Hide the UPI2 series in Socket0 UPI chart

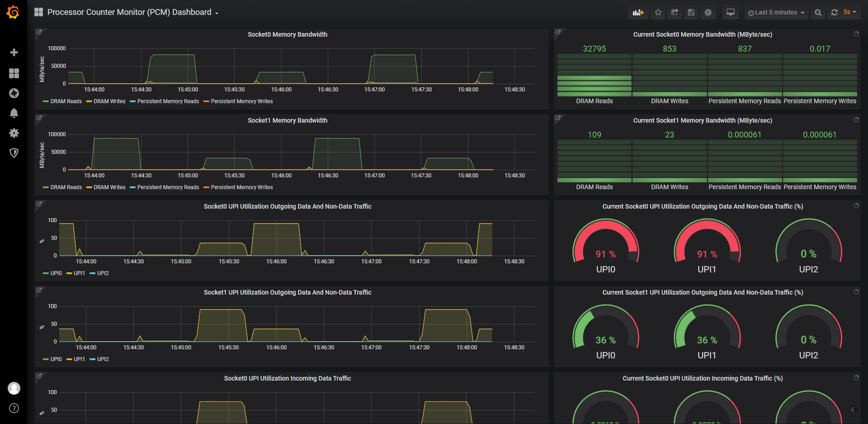[102, 273]
